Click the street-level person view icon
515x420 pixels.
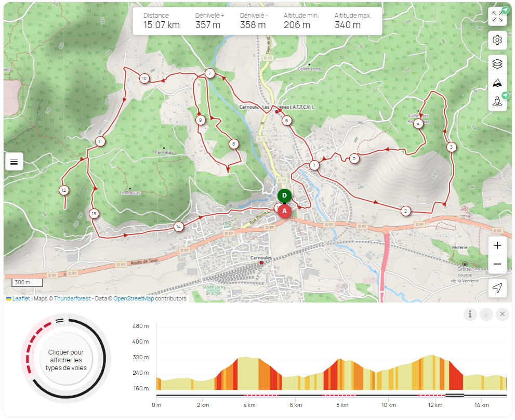(497, 101)
